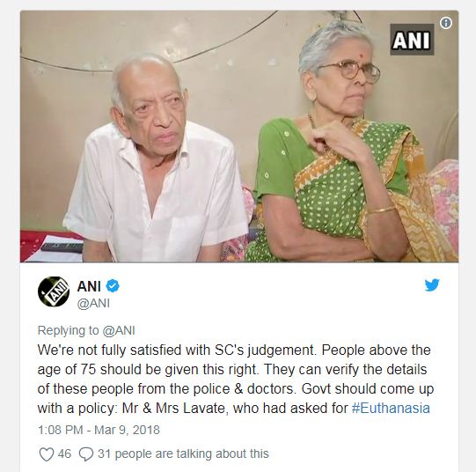Open Twitter via the blue bird icon
The image size is (476, 472).
(432, 285)
